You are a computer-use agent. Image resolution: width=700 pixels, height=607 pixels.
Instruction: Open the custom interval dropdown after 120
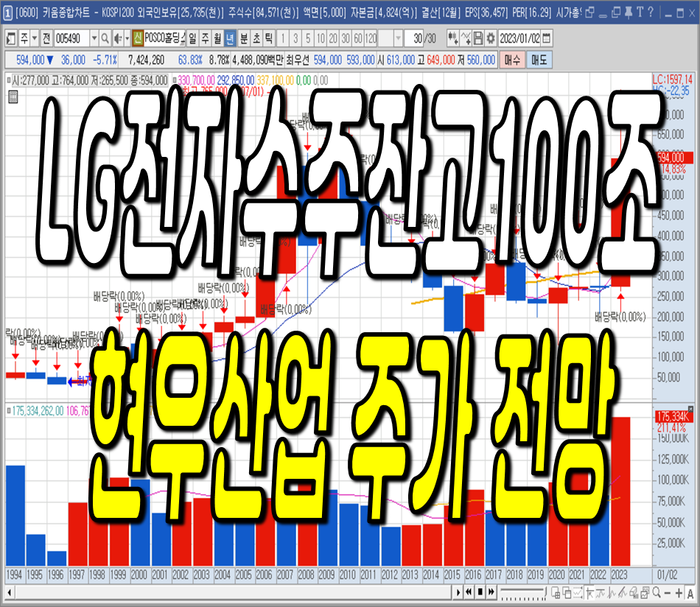point(398,38)
